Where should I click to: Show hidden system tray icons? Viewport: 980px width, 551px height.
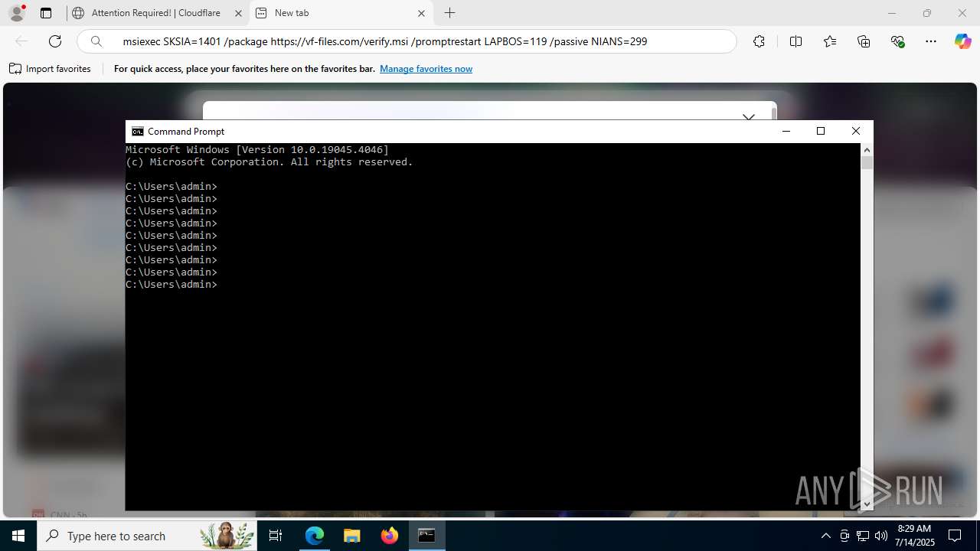click(x=825, y=536)
